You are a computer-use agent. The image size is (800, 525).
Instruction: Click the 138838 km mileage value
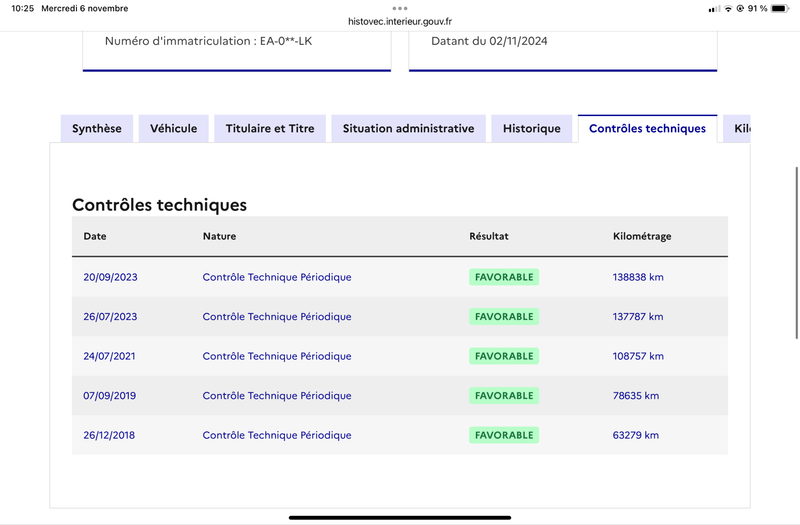pos(638,277)
